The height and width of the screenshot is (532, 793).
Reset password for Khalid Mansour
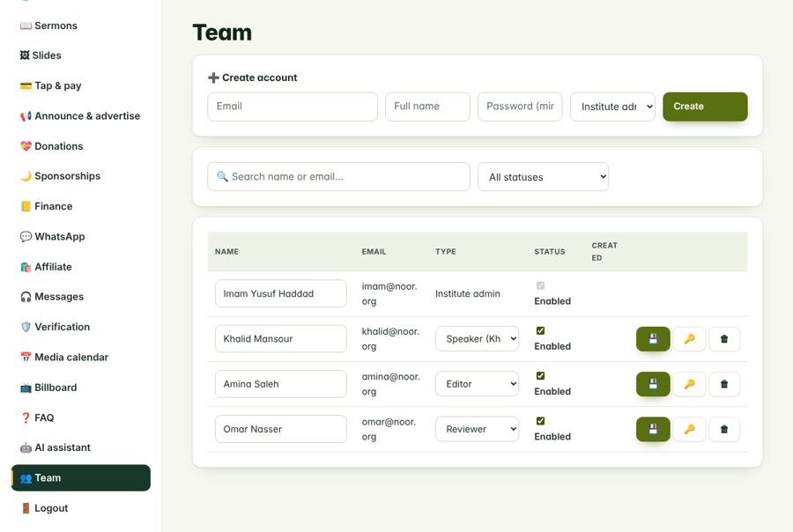click(x=689, y=339)
